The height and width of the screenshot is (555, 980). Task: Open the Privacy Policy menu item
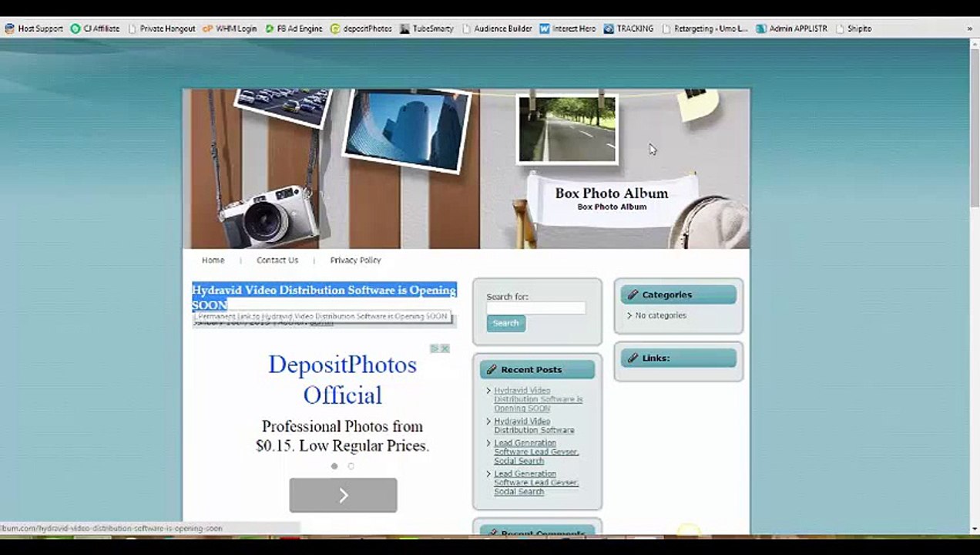[355, 261]
